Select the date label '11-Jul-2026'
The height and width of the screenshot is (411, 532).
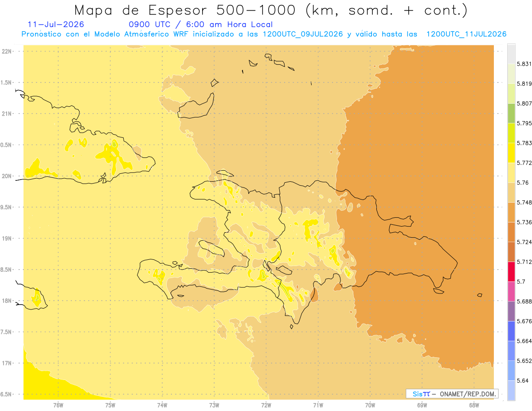(x=55, y=25)
